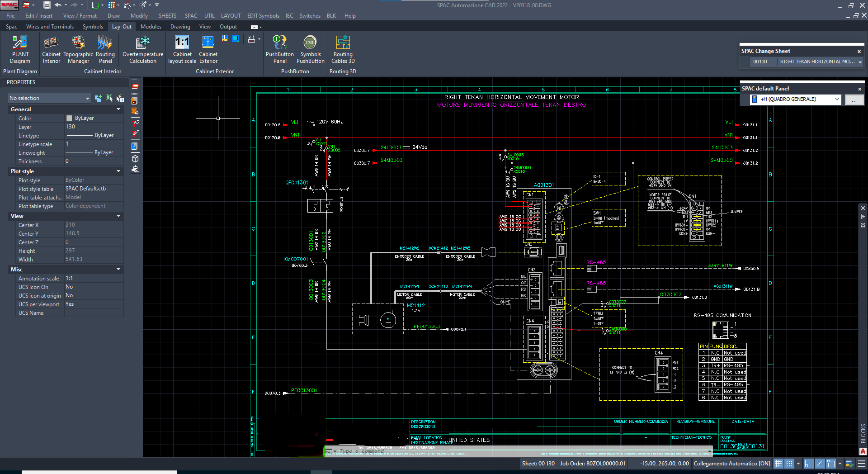The width and height of the screenshot is (868, 474).
Task: Switch to the Modules ribbon tab
Action: [151, 27]
